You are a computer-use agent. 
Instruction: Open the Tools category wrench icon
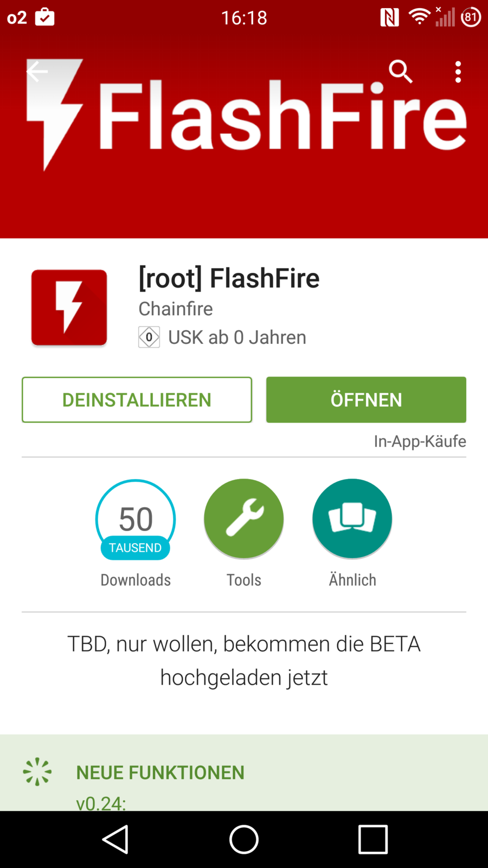click(244, 519)
